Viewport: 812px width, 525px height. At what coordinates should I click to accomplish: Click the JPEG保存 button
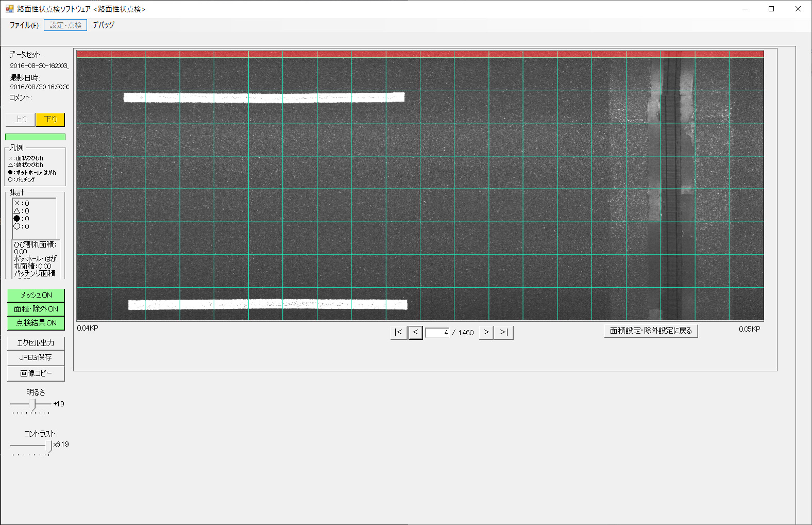coord(36,357)
